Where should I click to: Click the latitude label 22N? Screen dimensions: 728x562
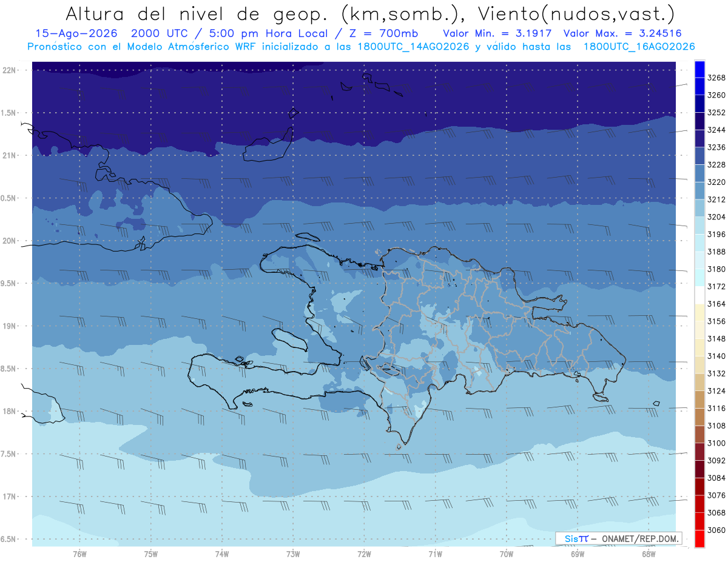coord(10,70)
